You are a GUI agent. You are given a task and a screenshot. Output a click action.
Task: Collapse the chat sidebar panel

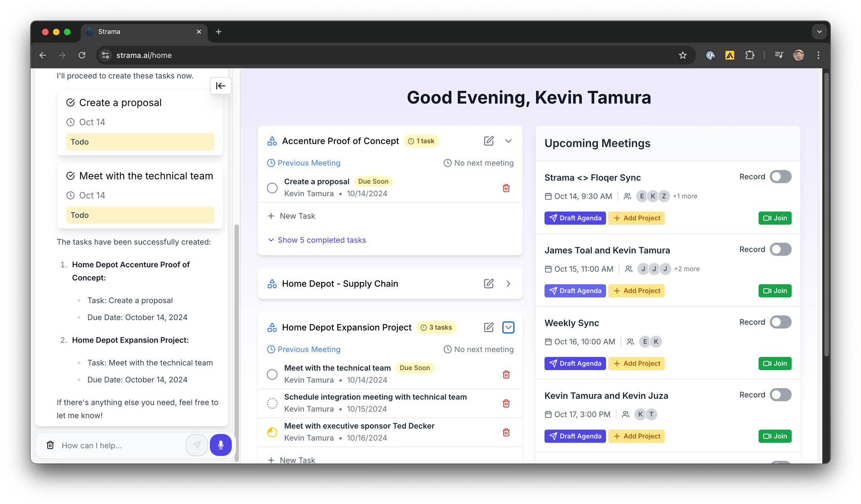pos(220,86)
